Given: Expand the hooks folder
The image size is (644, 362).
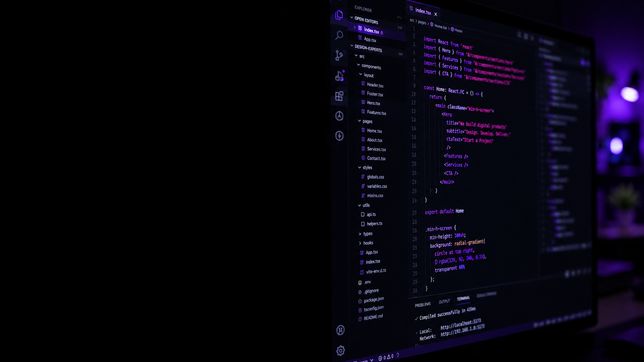Looking at the screenshot, I should [x=360, y=243].
